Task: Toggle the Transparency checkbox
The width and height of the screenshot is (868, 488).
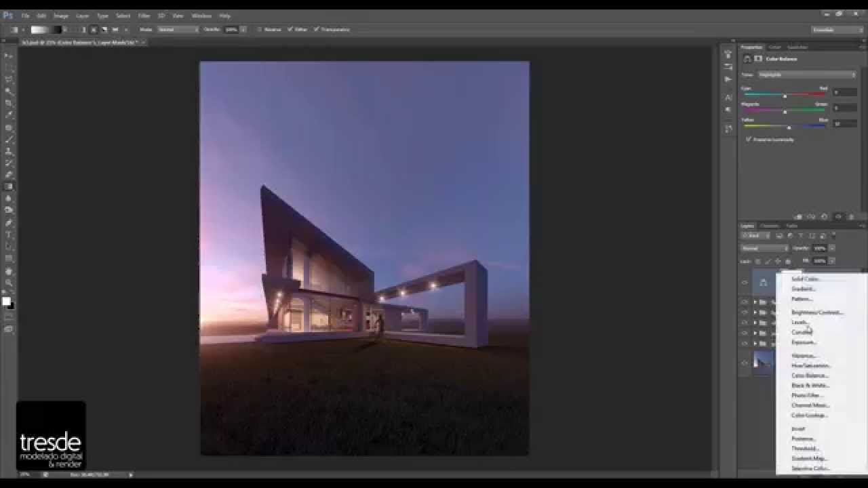Action: pyautogui.click(x=317, y=30)
